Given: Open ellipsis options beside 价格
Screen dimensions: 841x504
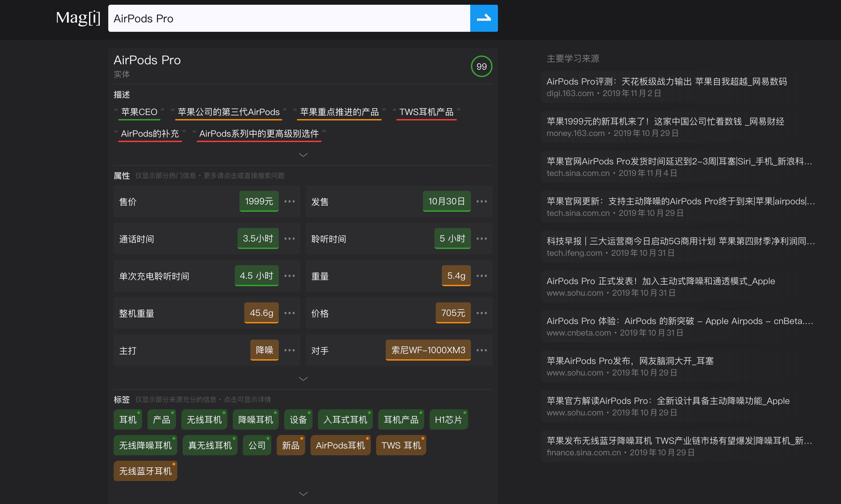Looking at the screenshot, I should tap(481, 313).
